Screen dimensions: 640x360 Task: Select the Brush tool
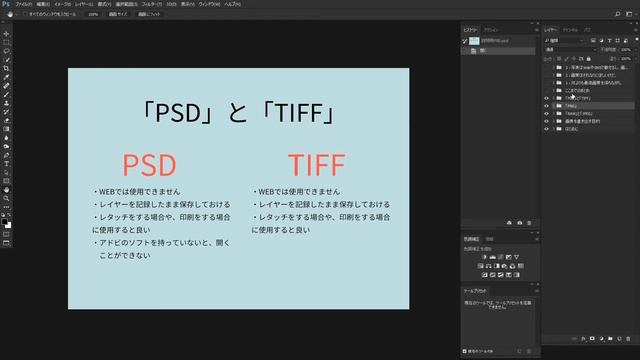6,94
